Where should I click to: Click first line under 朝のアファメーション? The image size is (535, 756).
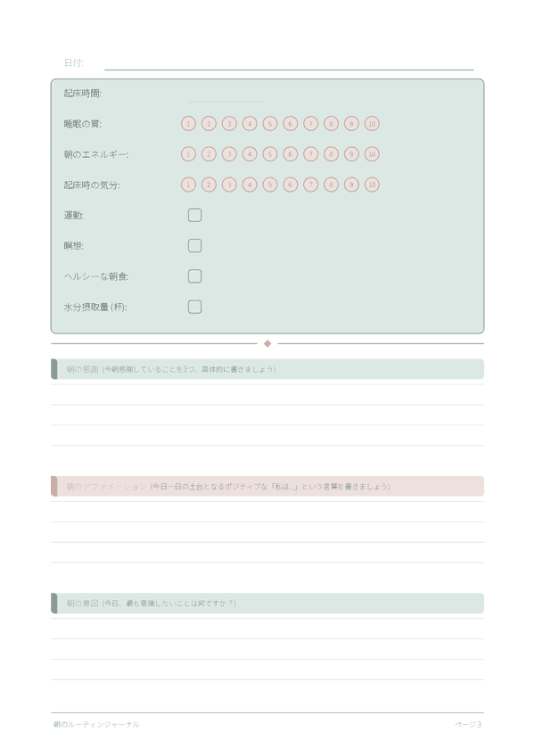point(267,512)
